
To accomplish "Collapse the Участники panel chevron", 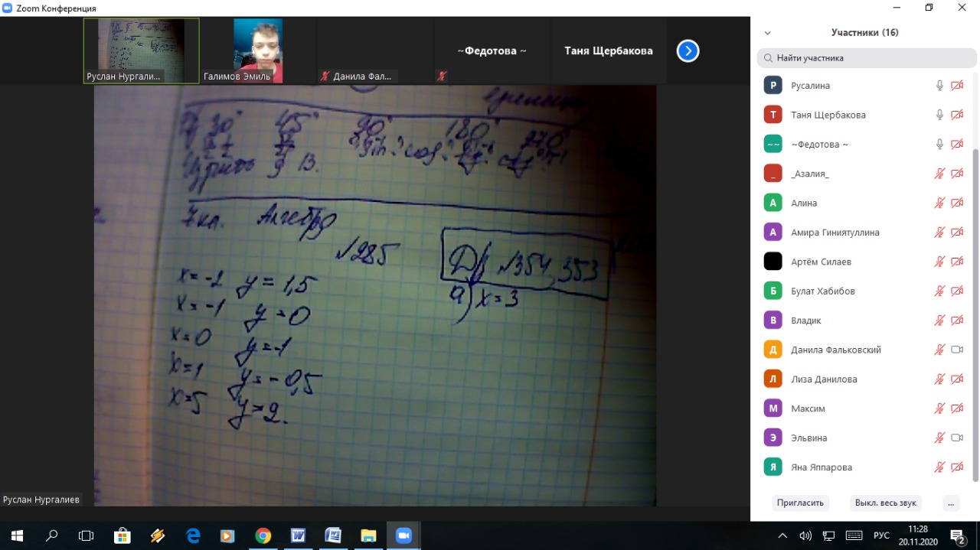I will point(768,33).
